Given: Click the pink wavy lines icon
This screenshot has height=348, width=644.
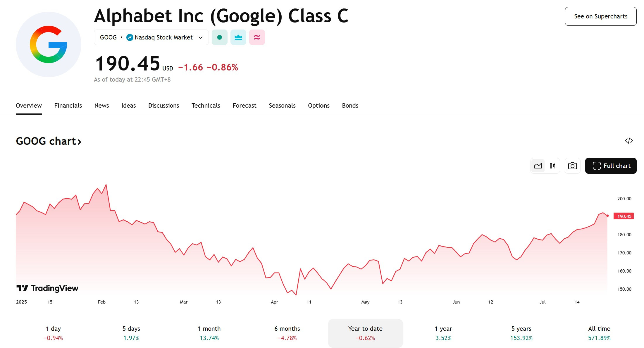Looking at the screenshot, I should pyautogui.click(x=257, y=37).
